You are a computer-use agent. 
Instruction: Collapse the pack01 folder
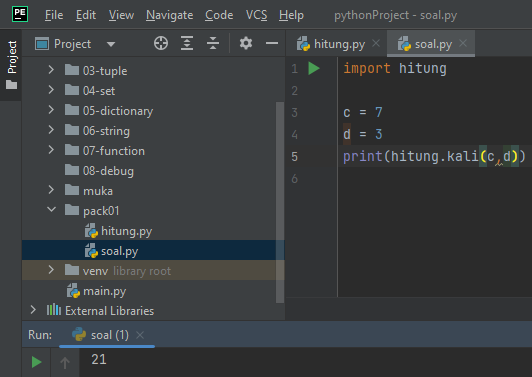point(51,210)
